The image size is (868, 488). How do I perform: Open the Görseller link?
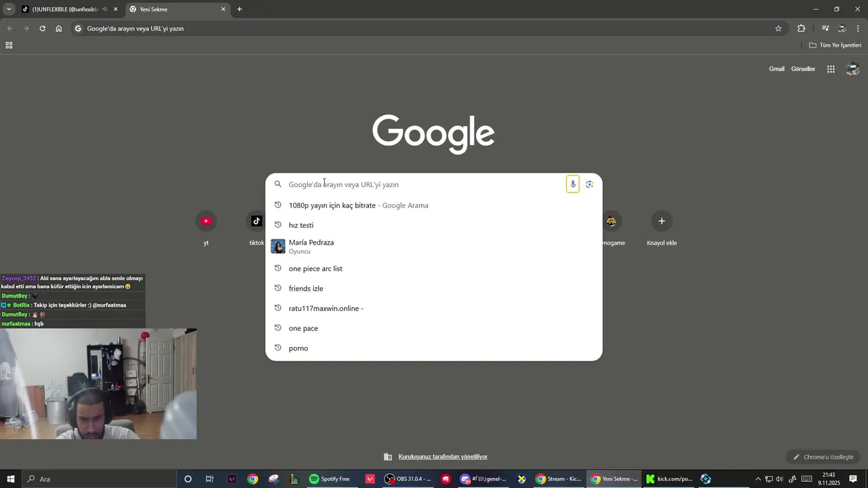pyautogui.click(x=803, y=69)
